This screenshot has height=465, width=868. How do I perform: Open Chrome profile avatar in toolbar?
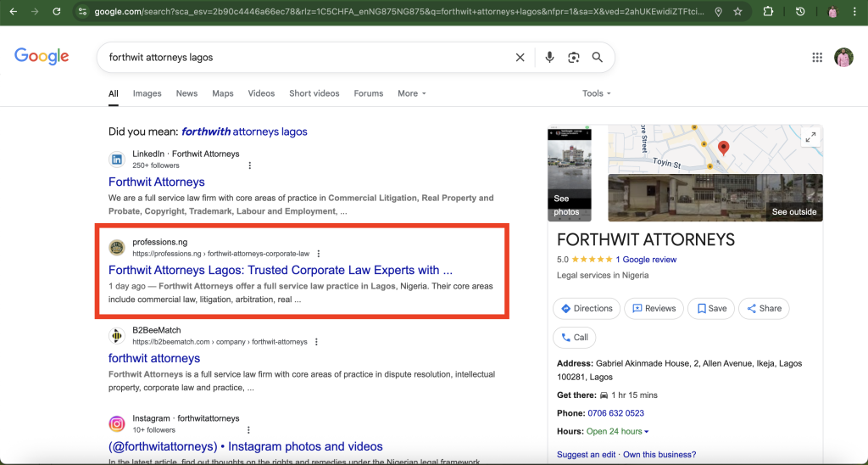tap(832, 11)
